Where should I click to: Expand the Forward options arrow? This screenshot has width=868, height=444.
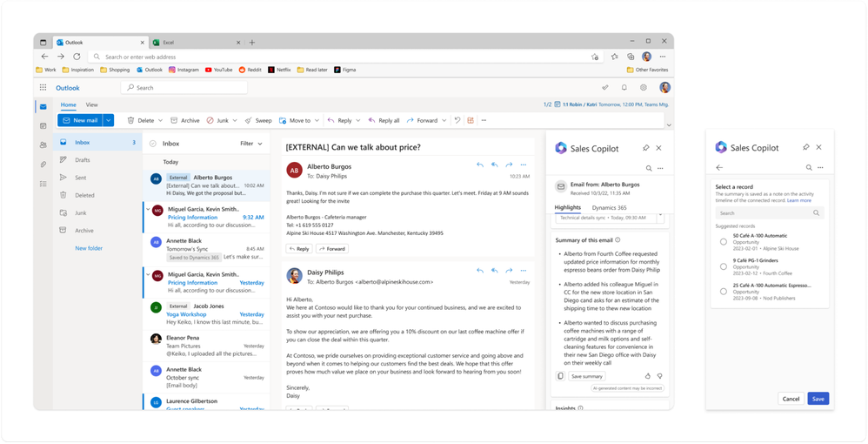444,120
